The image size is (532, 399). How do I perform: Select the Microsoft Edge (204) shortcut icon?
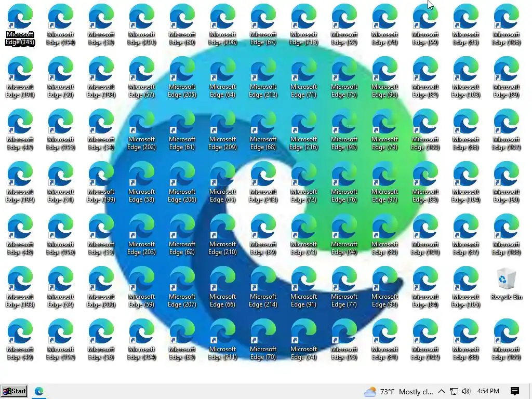(x=141, y=340)
